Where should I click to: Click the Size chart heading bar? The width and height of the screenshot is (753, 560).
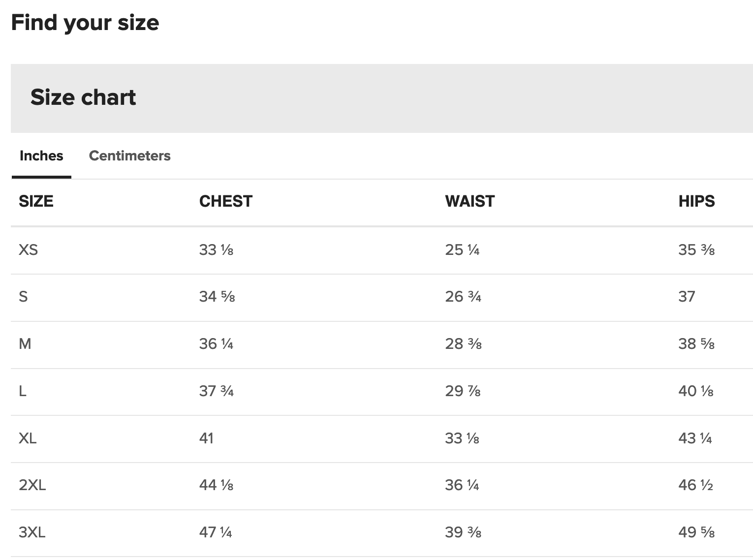[x=382, y=98]
